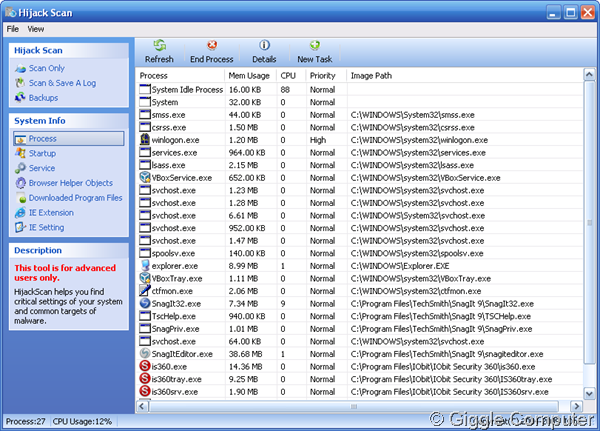Click the Hijack Scan title bar icon

coord(11,13)
